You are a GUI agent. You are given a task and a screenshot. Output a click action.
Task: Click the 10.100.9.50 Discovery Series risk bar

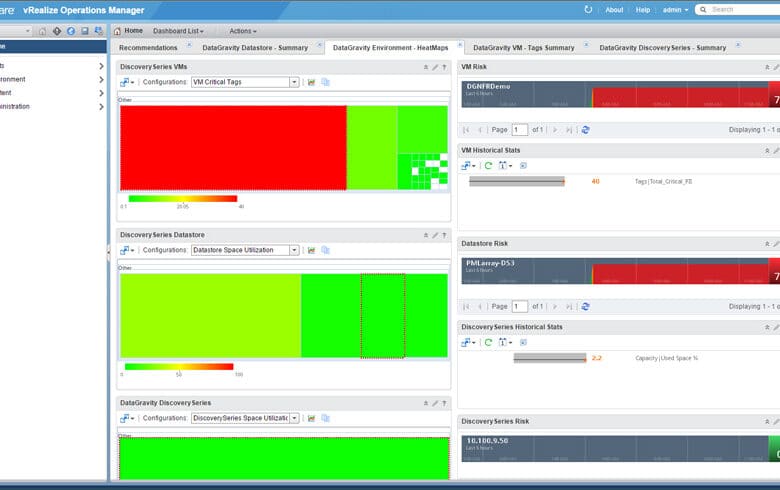coord(620,449)
